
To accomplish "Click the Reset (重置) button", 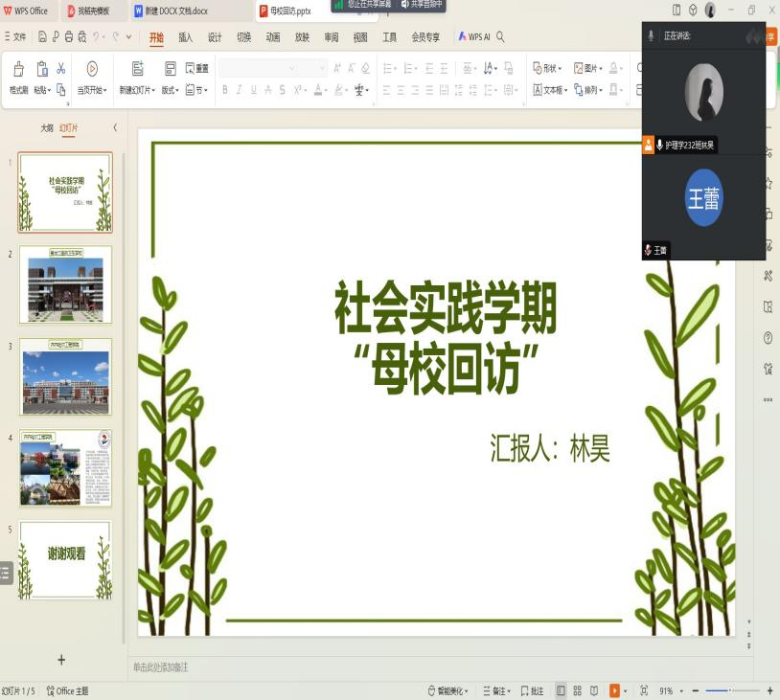I will [197, 69].
